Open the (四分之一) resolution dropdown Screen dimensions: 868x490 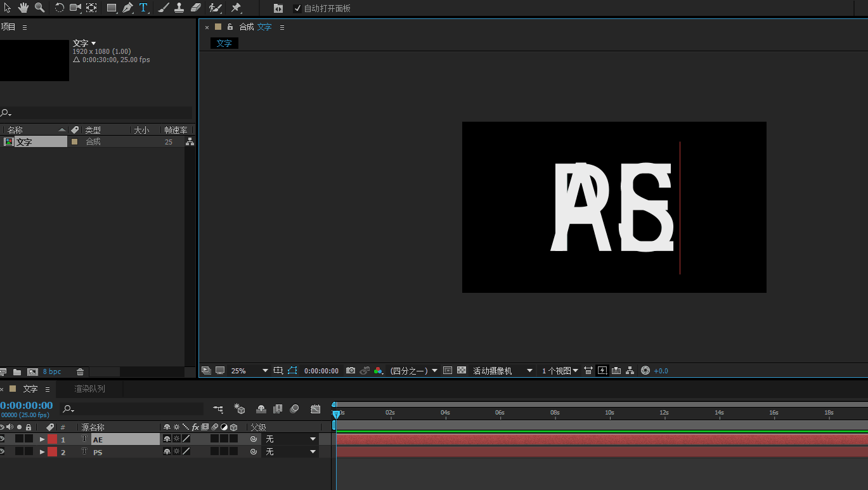pos(414,371)
